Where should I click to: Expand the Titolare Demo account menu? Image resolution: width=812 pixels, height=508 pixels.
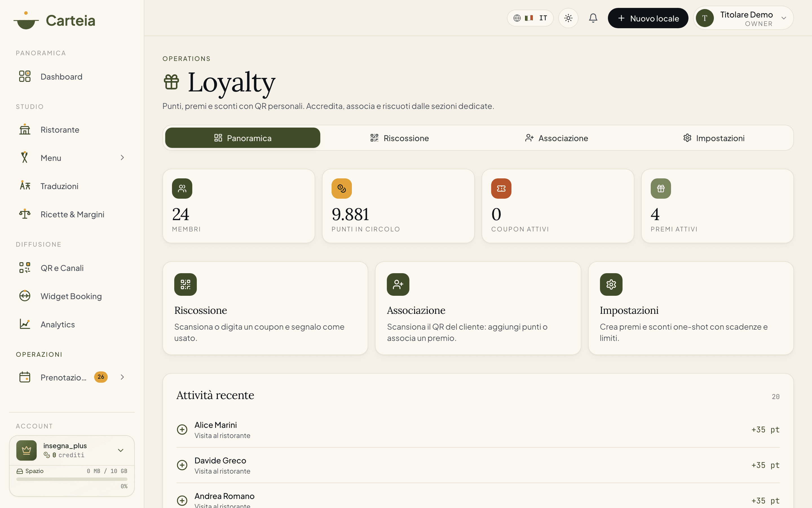pyautogui.click(x=743, y=18)
